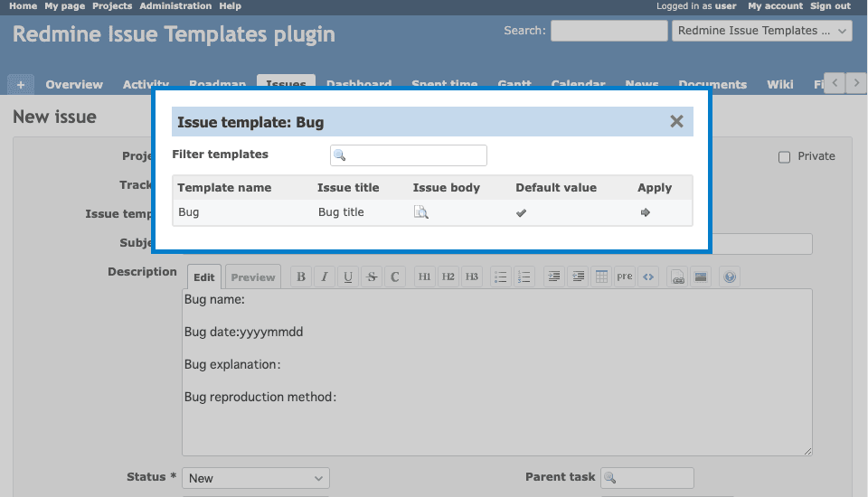Open the Status dropdown
The width and height of the screenshot is (868, 497).
[x=256, y=478]
